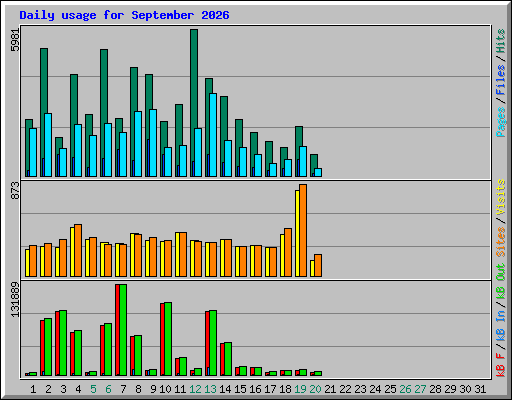Click the cyan pages bar for day 9
Viewport: 512px width, 400px height.
[153, 143]
